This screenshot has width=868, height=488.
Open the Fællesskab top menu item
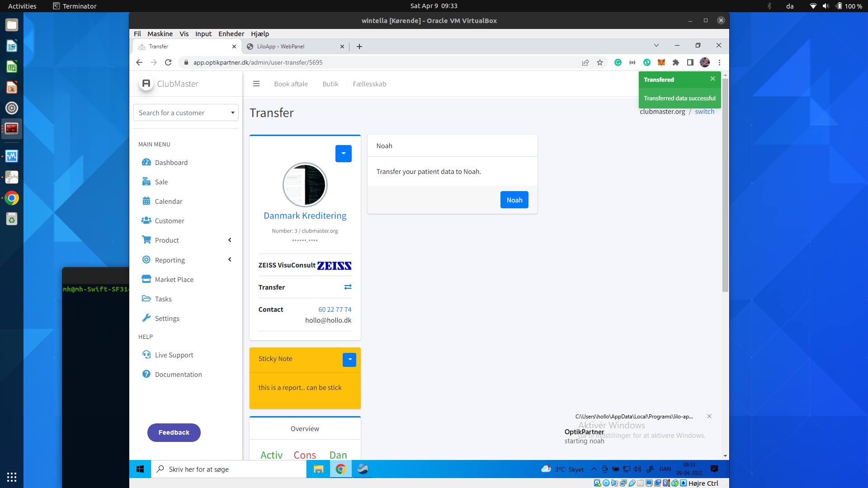pyautogui.click(x=369, y=84)
